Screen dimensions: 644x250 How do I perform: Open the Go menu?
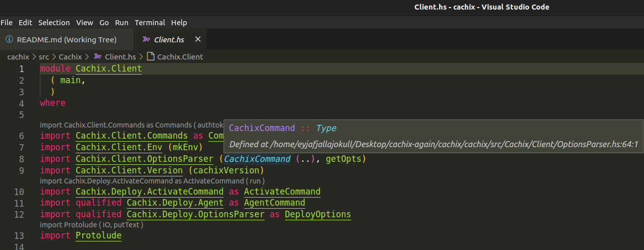click(104, 23)
